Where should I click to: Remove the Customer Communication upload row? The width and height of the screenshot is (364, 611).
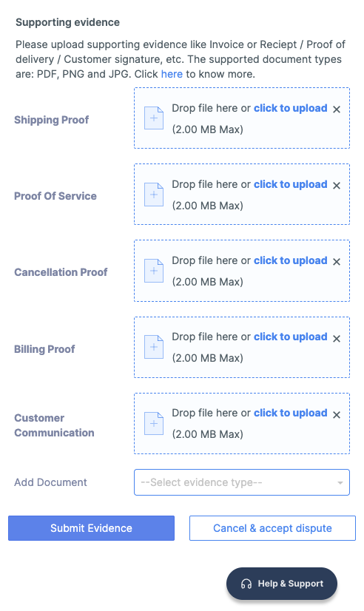pyautogui.click(x=337, y=415)
